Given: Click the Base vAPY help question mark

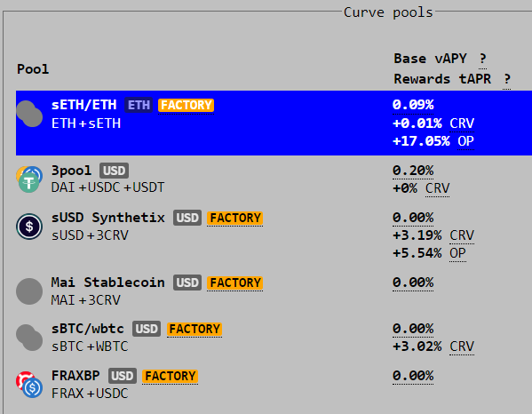Looking at the screenshot, I should tap(482, 59).
